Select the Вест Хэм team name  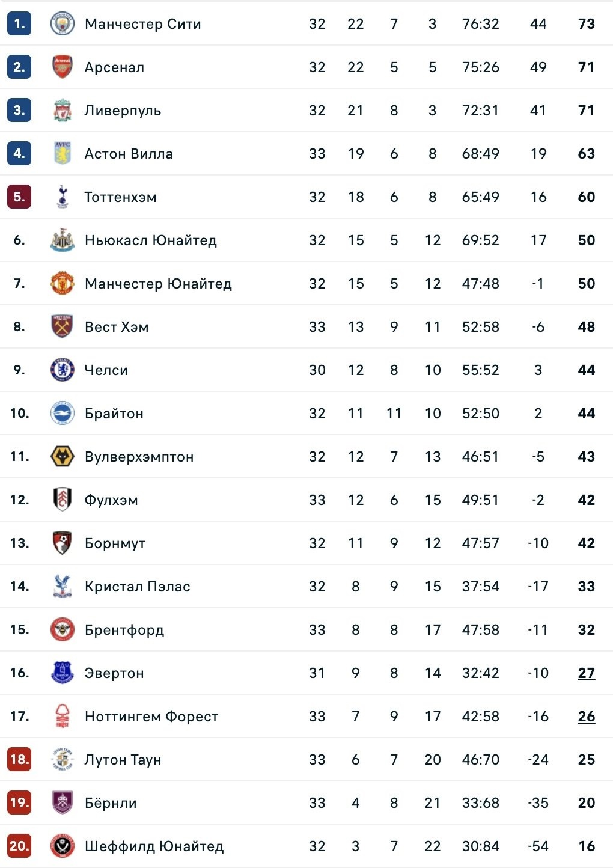click(117, 327)
